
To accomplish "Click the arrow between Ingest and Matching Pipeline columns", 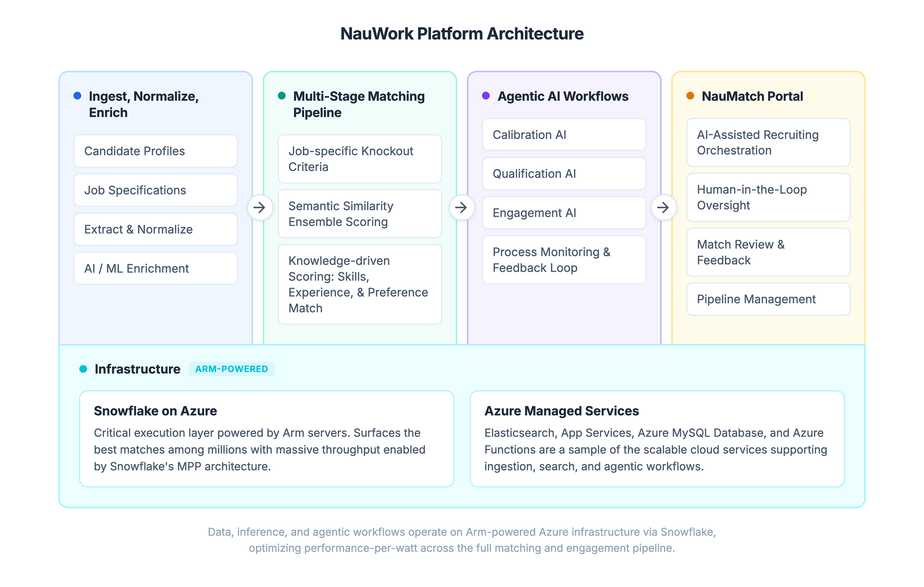I will point(260,208).
